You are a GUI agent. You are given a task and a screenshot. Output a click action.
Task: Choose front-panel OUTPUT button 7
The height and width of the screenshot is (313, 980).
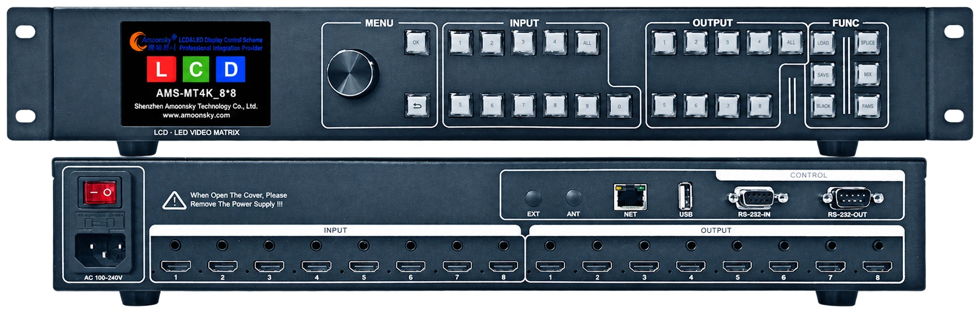pos(728,106)
